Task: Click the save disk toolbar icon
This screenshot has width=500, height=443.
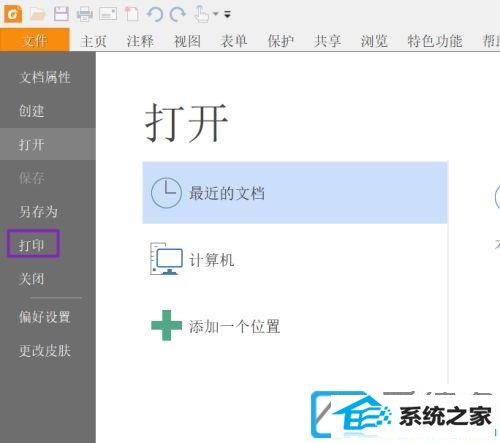Action: click(x=61, y=14)
